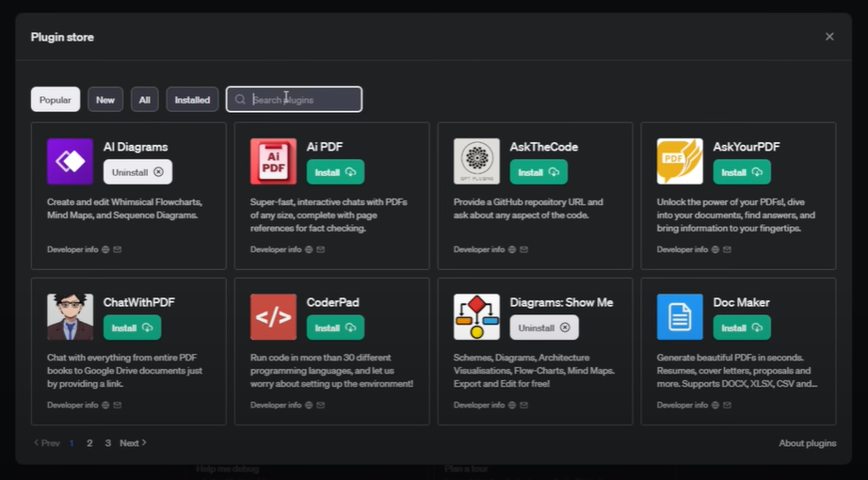Install the Doc Maker plugin
This screenshot has width=868, height=480.
742,328
